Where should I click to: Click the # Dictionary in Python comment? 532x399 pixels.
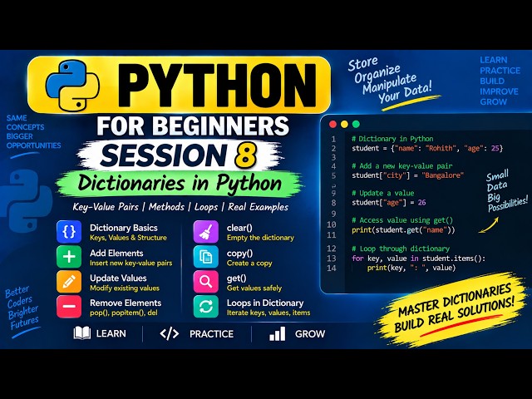coord(392,139)
